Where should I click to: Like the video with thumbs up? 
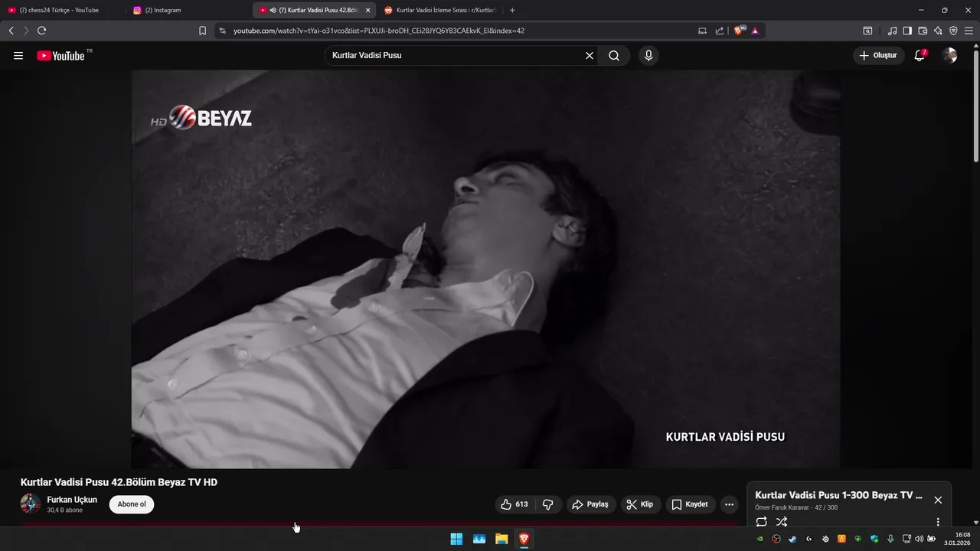click(x=515, y=504)
